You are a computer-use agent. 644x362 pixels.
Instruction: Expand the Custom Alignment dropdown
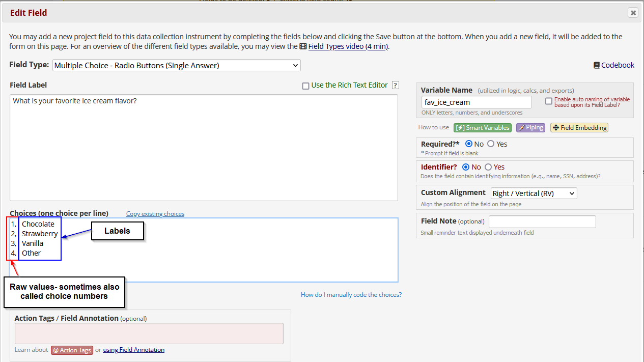(x=534, y=193)
